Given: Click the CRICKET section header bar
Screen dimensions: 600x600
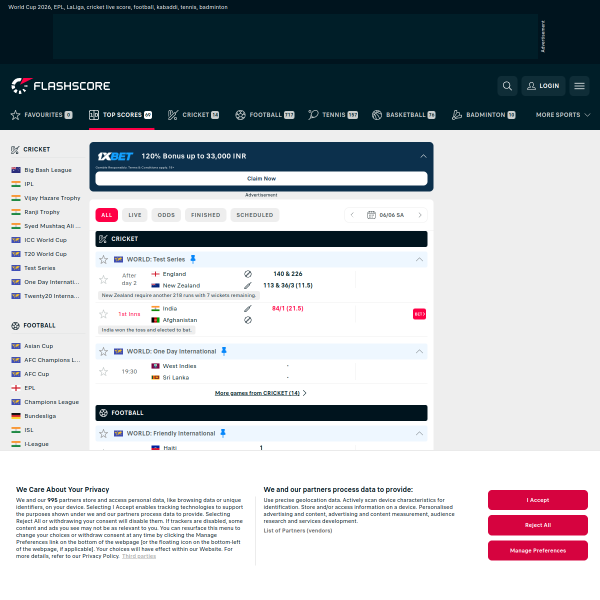Looking at the screenshot, I should (x=261, y=239).
